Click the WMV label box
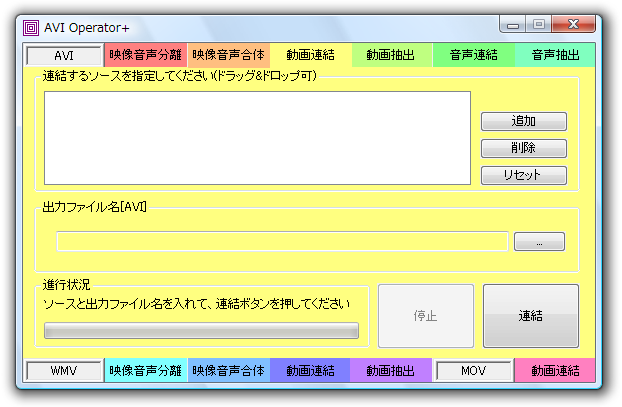Screen dimensions: 622x407 [64, 371]
